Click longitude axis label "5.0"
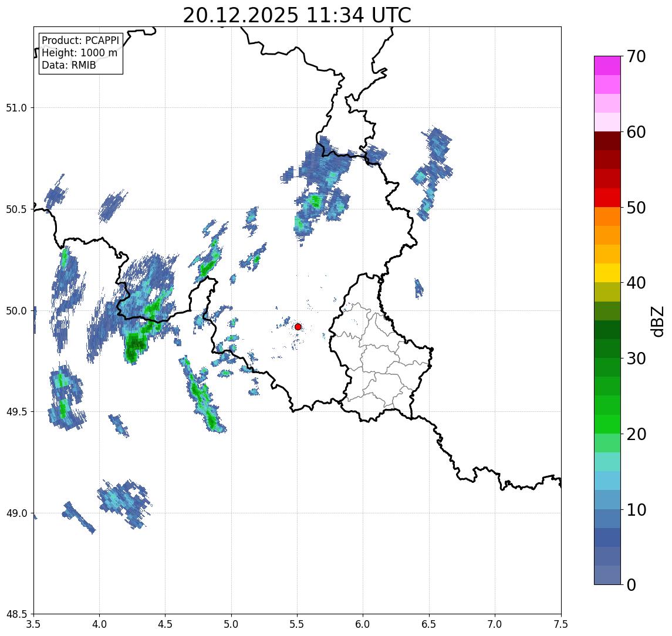672x636 pixels. click(231, 624)
